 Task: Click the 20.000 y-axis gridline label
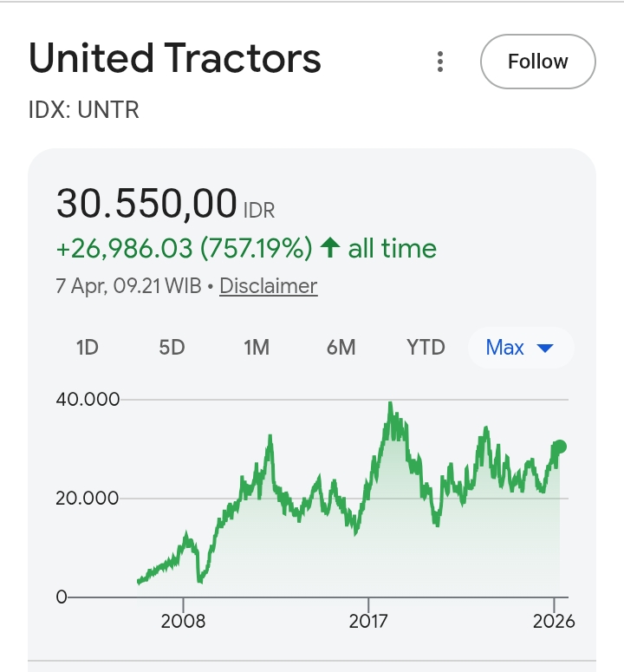[x=88, y=499]
